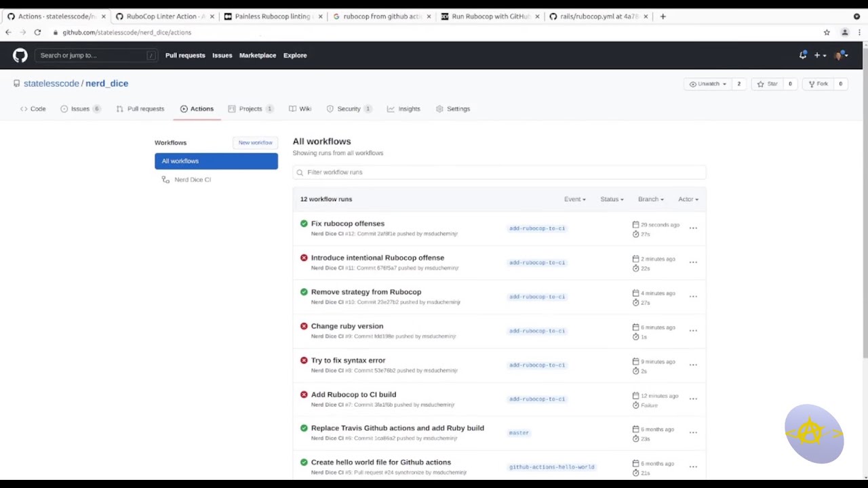Close the Actions statelesscode browser tab

coord(103,16)
